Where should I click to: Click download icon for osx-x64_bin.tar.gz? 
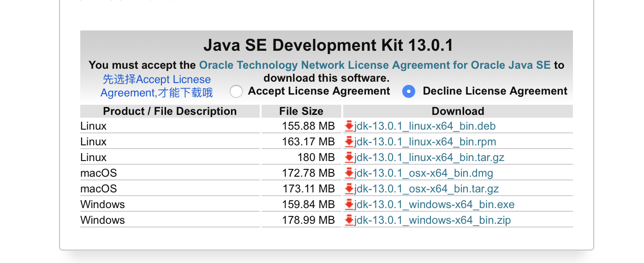(x=349, y=189)
